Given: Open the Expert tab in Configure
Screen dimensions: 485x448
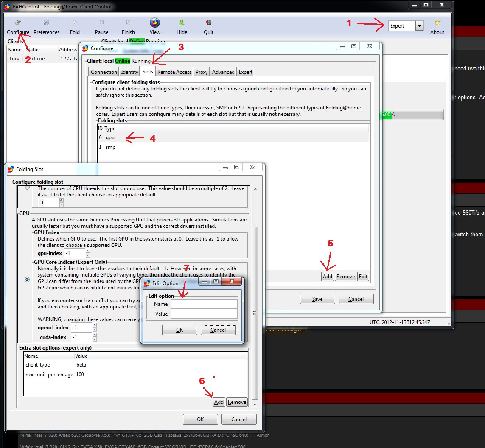Looking at the screenshot, I should (245, 72).
